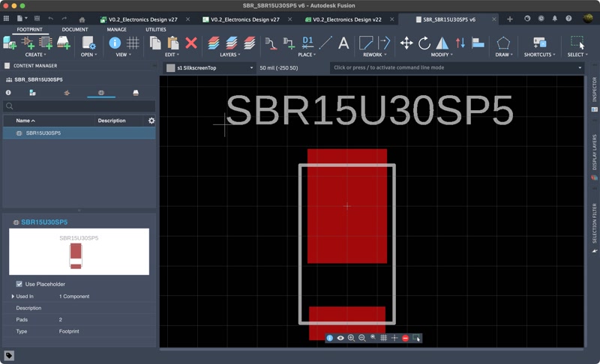Select the polygon Draw tool
600x364 pixels.
[x=503, y=43]
